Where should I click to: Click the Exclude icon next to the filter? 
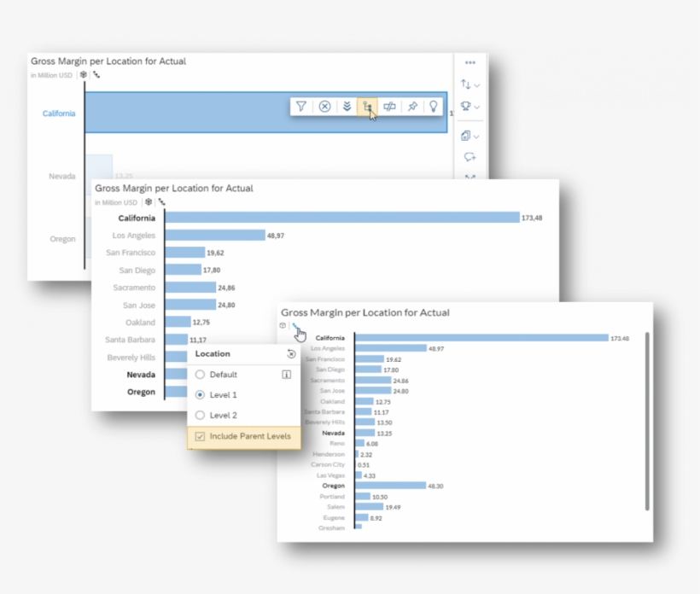click(x=325, y=107)
